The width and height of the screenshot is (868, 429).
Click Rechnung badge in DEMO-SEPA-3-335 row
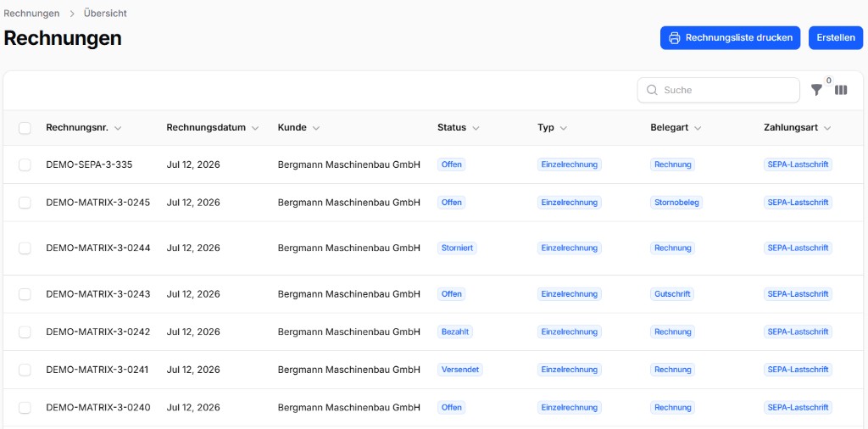pos(672,164)
